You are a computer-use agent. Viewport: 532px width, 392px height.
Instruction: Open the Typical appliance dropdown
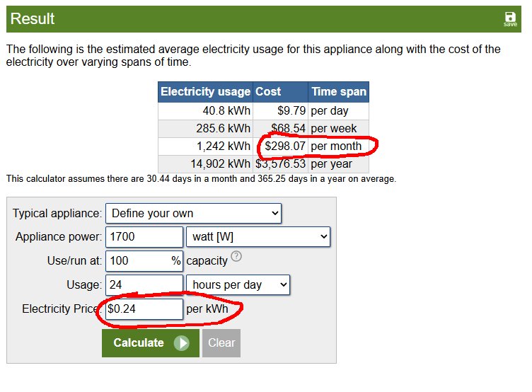[x=193, y=213]
